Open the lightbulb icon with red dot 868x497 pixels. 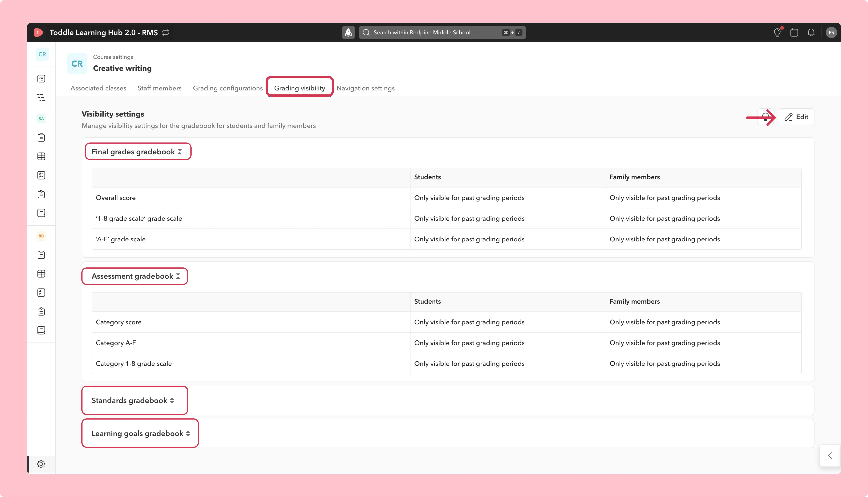coord(777,32)
